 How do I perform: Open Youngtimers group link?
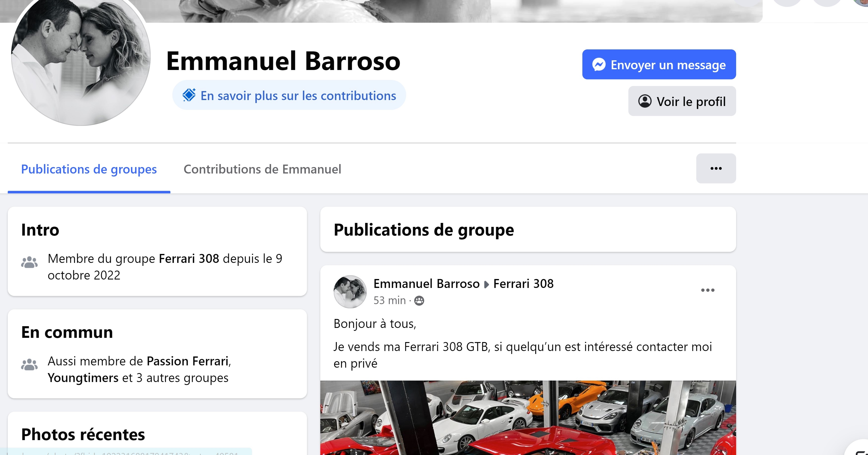83,378
